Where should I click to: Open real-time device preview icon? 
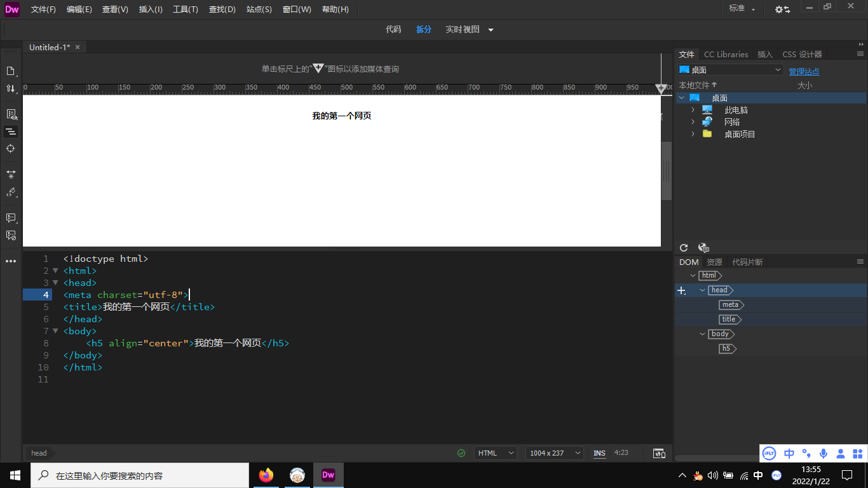click(660, 453)
